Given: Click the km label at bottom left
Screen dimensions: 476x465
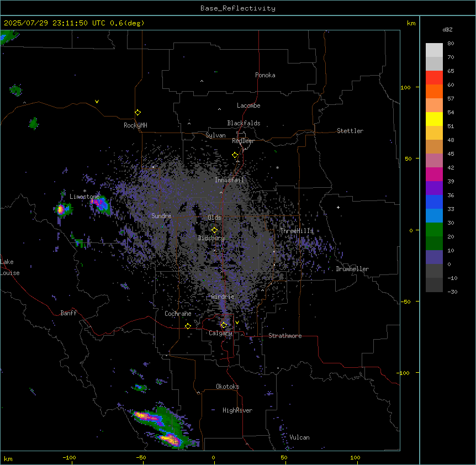Looking at the screenshot, I should pos(8,458).
